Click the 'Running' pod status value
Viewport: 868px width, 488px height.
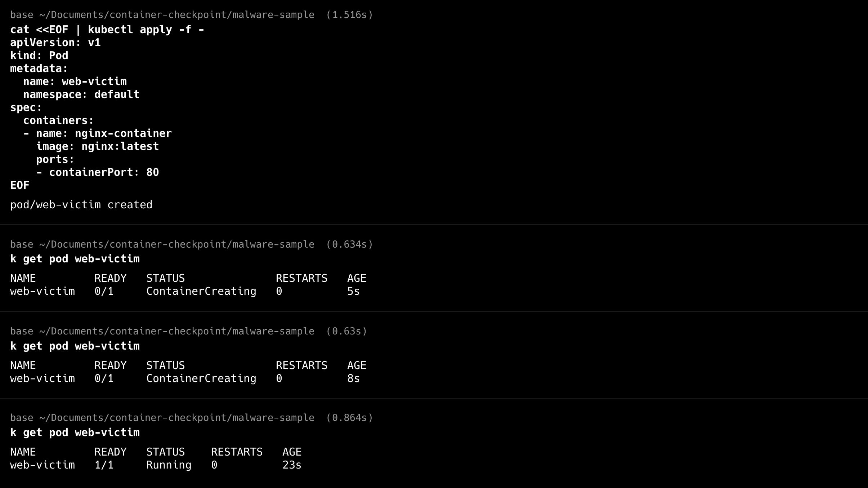coord(169,465)
